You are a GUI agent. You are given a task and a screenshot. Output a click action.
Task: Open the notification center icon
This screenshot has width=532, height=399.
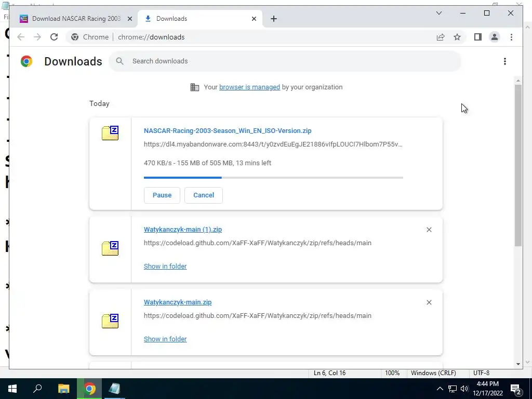pyautogui.click(x=516, y=389)
